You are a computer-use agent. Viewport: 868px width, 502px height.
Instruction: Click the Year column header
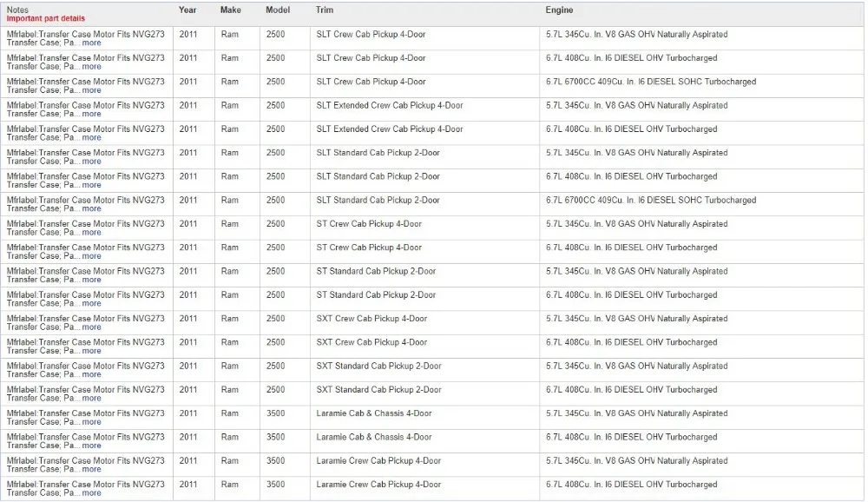(x=187, y=10)
